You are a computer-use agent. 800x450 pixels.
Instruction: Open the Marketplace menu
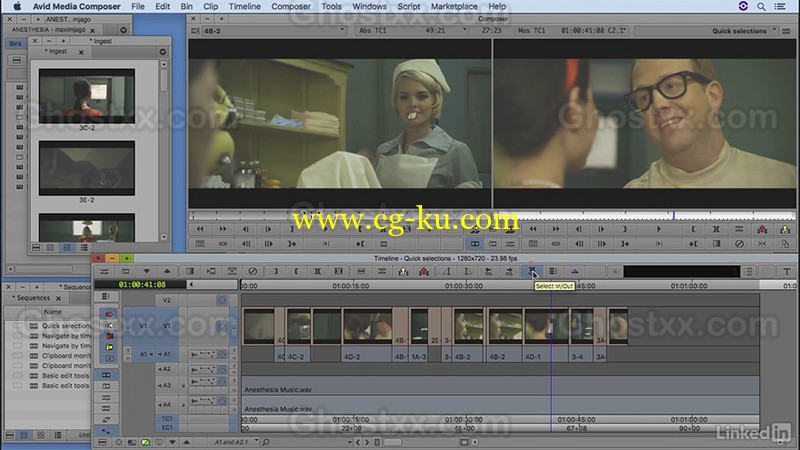(454, 6)
